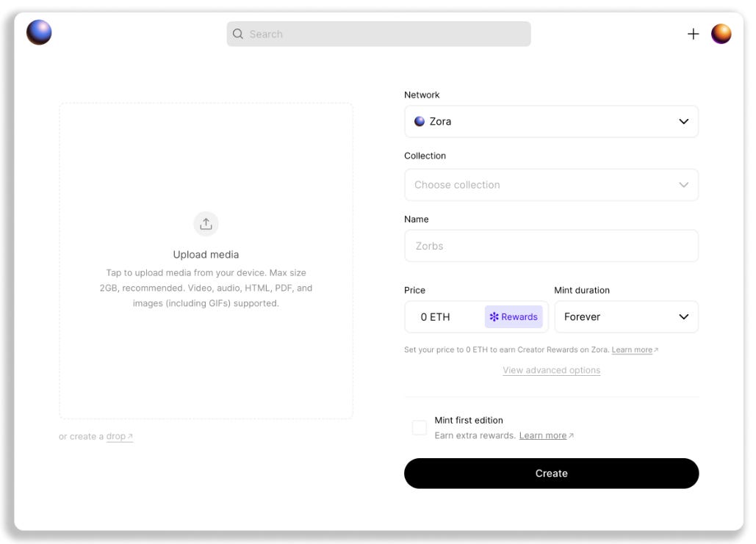Follow the create a drop link
The width and height of the screenshot is (756, 544).
(119, 437)
